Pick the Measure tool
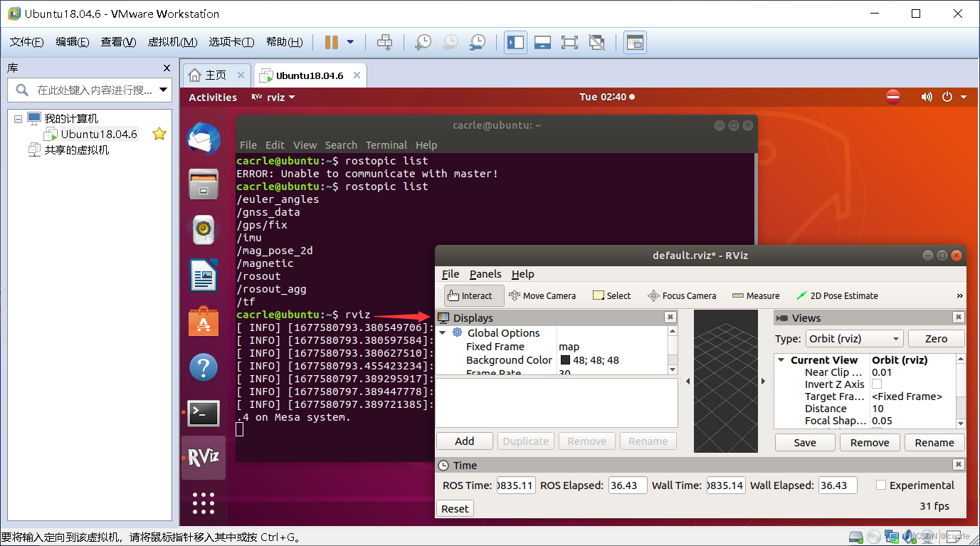This screenshot has height=546, width=980. 755,295
